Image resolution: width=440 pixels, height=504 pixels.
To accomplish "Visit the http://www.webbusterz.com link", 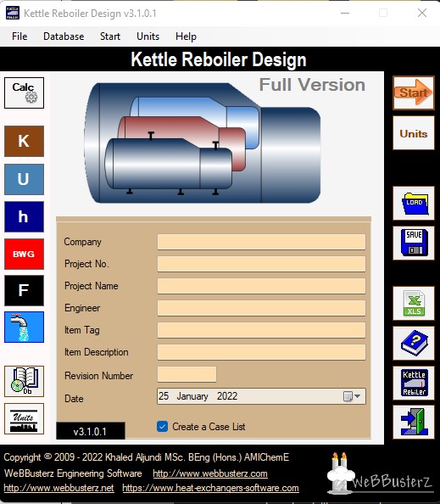I will pos(210,473).
